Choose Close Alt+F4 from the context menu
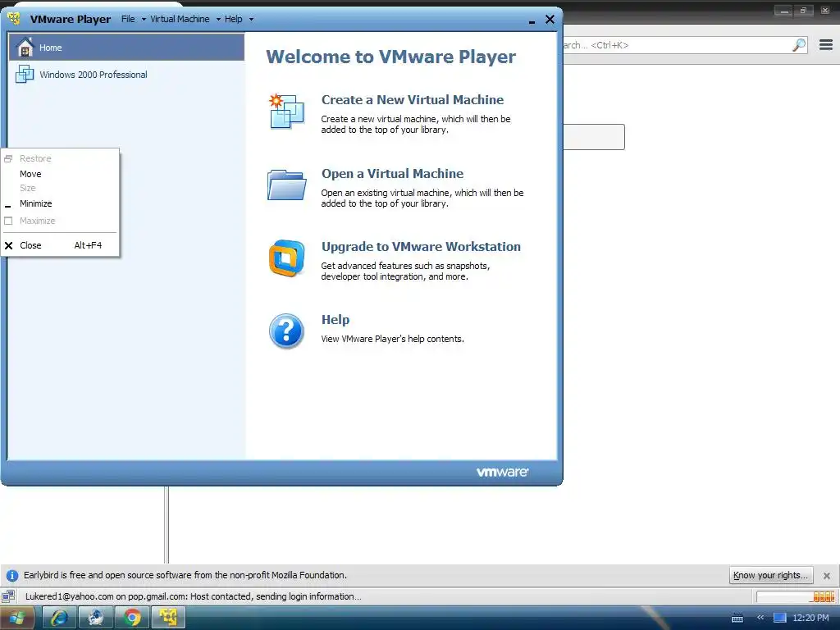 60,245
